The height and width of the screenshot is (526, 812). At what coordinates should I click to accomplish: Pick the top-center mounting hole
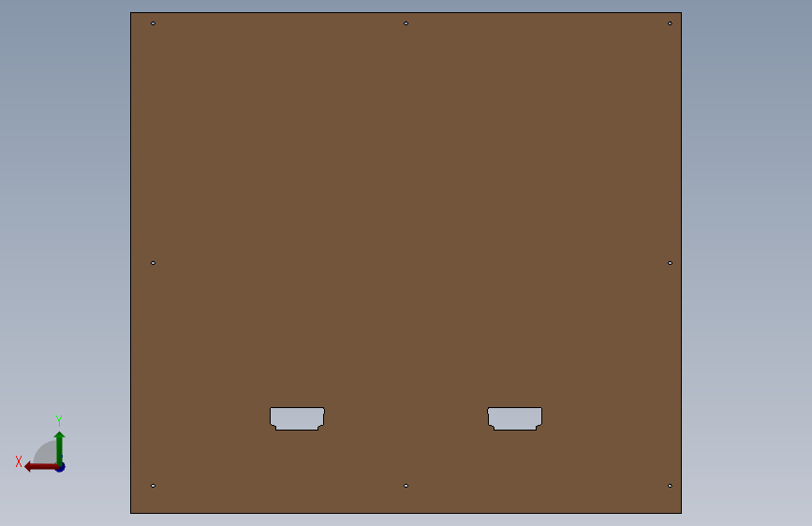[406, 23]
